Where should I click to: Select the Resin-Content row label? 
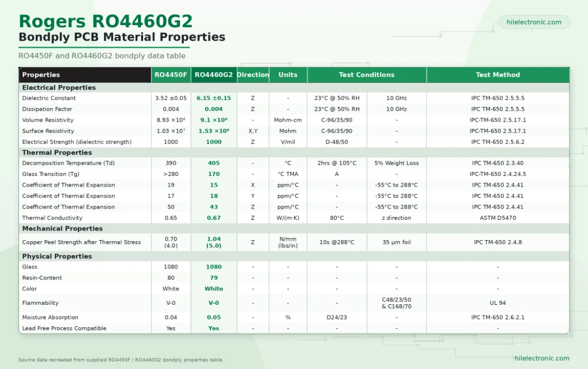[42, 278]
